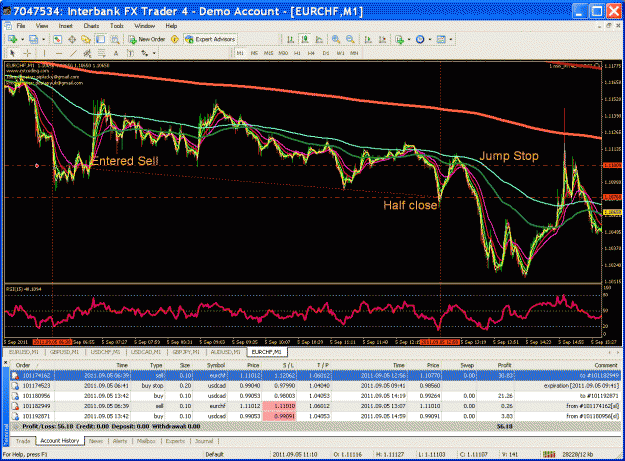Screen dimensions: 625x461
Task: Click the New Chart toolbar icon
Action: coord(13,39)
